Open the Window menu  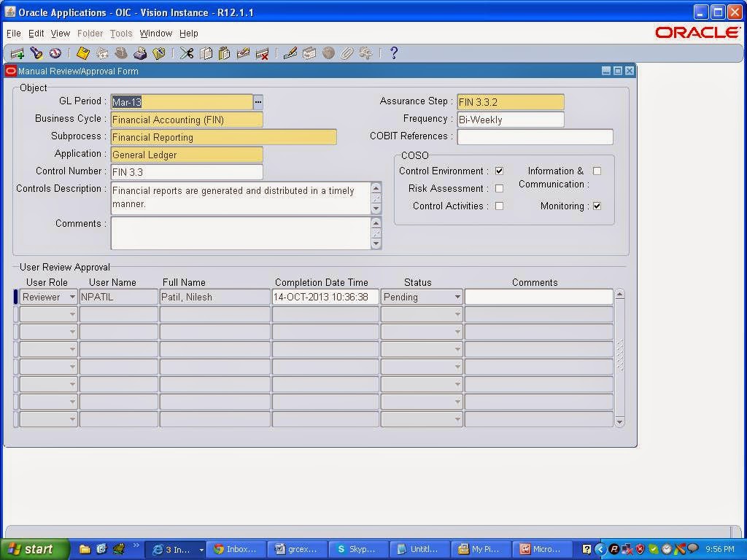(x=156, y=34)
